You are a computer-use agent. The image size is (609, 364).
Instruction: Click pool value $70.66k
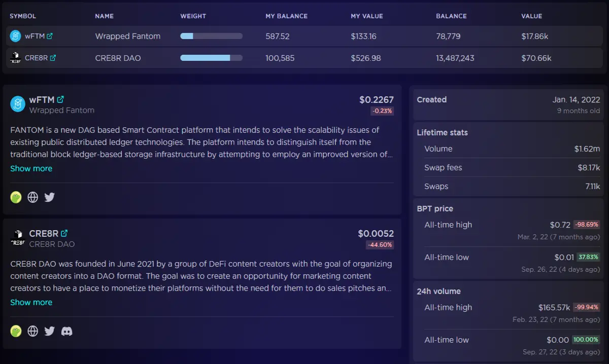(x=536, y=58)
